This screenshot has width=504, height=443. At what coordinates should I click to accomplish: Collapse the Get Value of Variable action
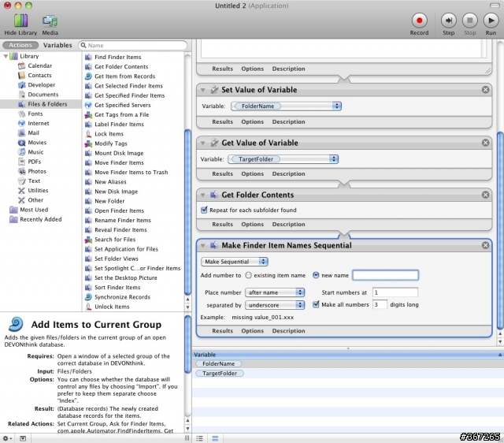(203, 143)
